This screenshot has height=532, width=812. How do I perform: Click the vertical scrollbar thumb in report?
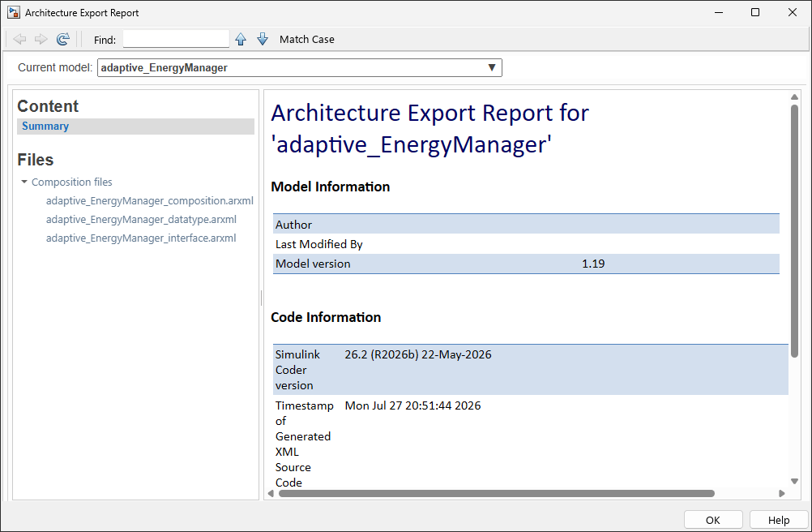(794, 230)
